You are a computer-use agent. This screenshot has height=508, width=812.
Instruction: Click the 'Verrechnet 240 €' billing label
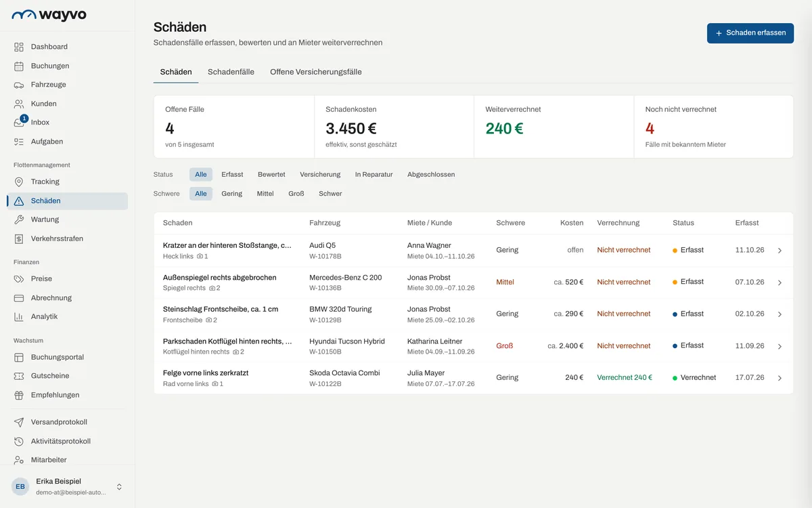point(625,377)
